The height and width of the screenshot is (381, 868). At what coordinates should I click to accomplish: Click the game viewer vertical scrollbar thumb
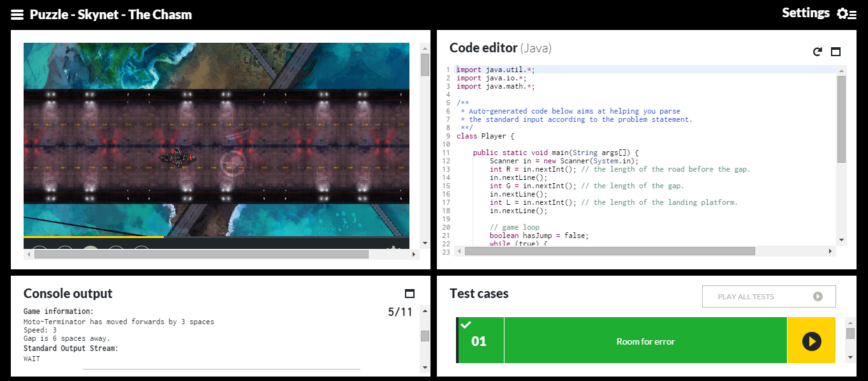pyautogui.click(x=425, y=65)
